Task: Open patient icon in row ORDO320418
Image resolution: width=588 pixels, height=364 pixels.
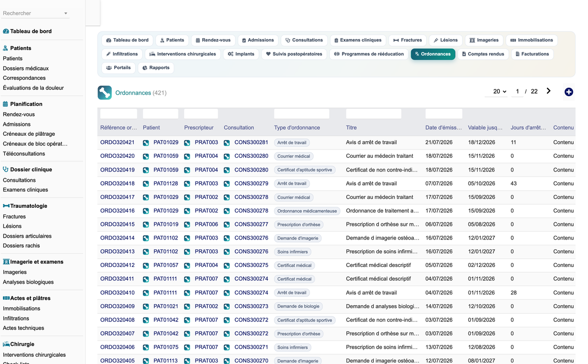Action: point(146,184)
